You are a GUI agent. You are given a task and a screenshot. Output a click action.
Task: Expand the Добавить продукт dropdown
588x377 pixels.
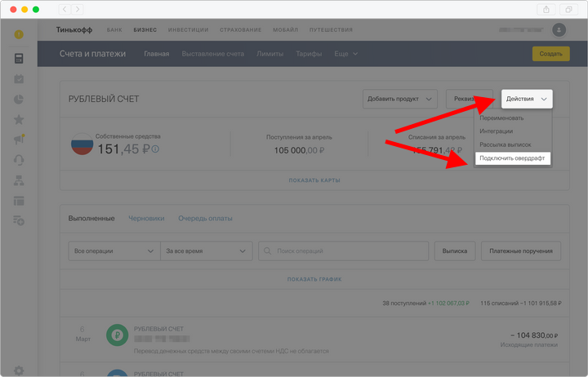click(x=399, y=99)
